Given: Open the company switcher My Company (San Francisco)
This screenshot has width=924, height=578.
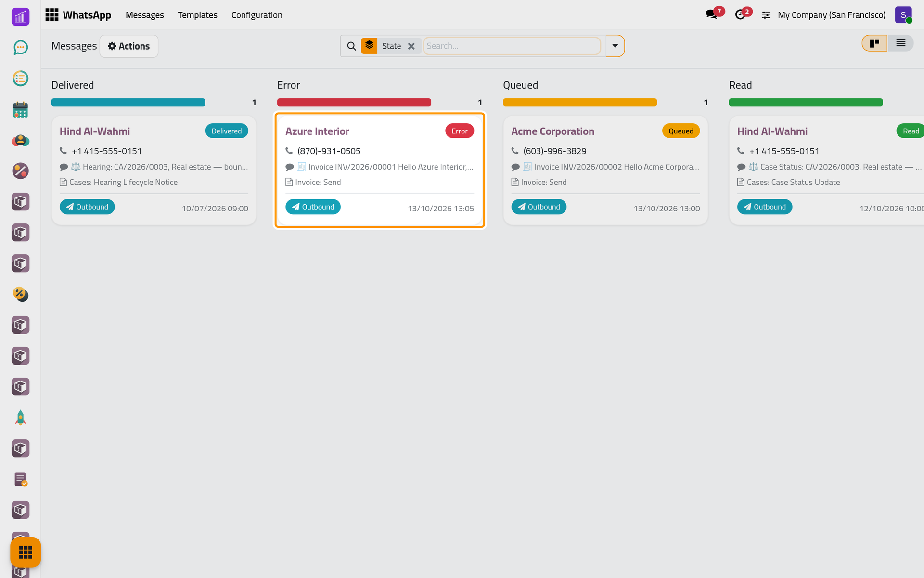Looking at the screenshot, I should pos(832,15).
